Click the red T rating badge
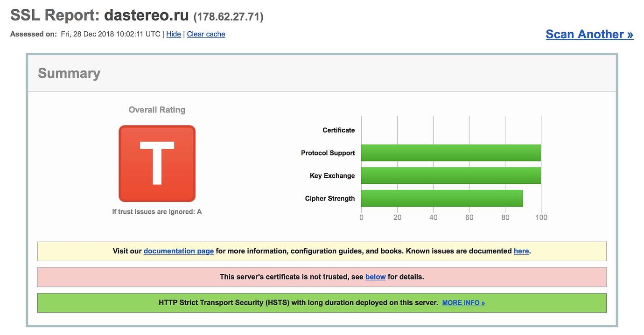Image resolution: width=644 pixels, height=335 pixels. point(157,163)
